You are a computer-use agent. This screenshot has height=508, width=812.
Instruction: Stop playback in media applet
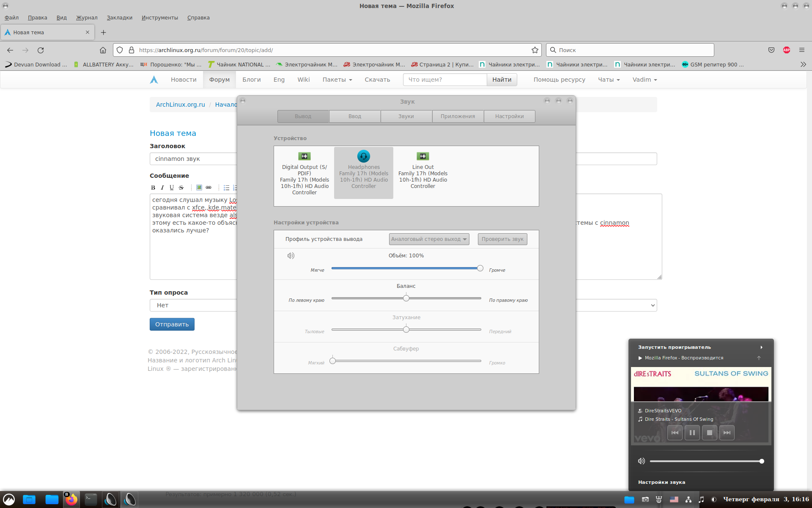point(709,433)
